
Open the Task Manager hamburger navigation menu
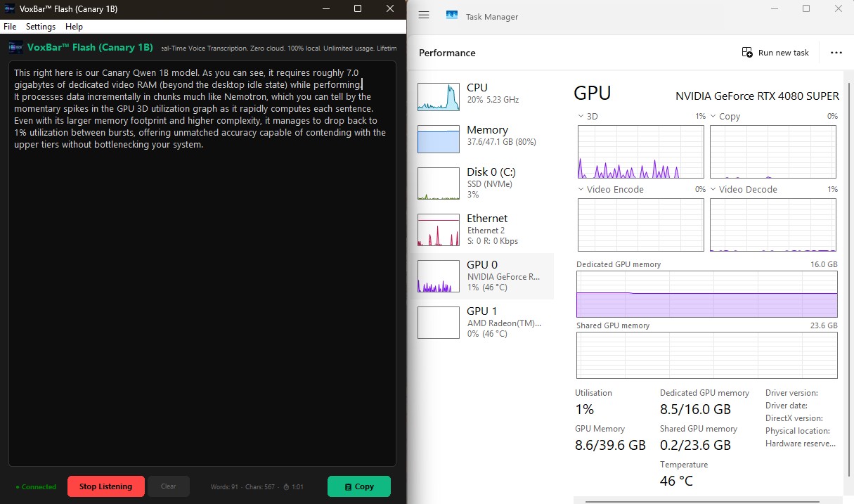(x=424, y=14)
